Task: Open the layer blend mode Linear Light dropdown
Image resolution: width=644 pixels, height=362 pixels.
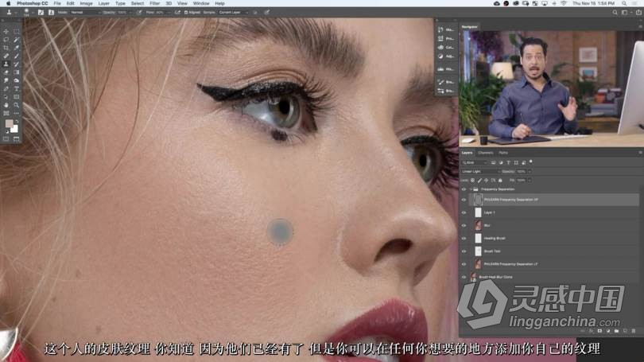Action: pyautogui.click(x=480, y=171)
